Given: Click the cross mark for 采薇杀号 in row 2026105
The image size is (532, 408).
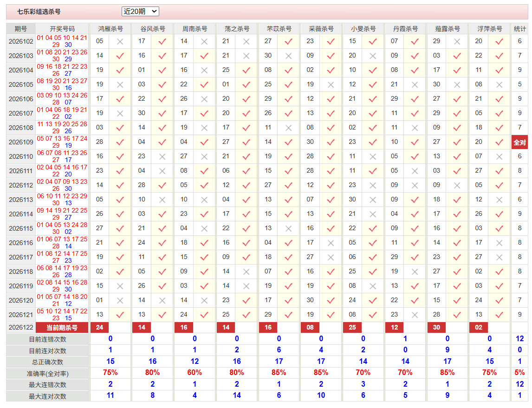Looking at the screenshot, I should 331,85.
